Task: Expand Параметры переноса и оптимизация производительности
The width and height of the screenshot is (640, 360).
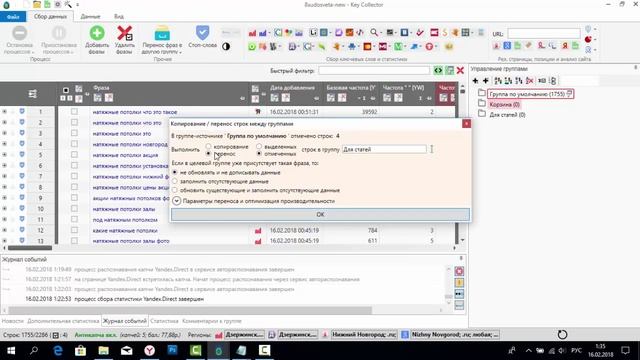Action: tap(176, 201)
